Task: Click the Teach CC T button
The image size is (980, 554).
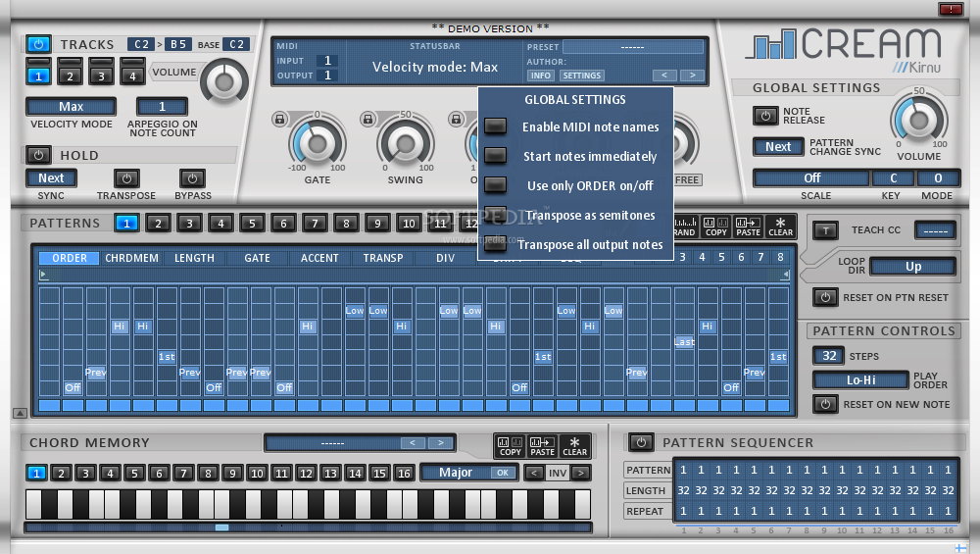Action: tap(825, 230)
